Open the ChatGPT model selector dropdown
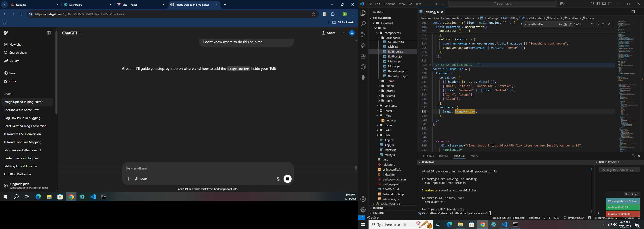 [72, 33]
